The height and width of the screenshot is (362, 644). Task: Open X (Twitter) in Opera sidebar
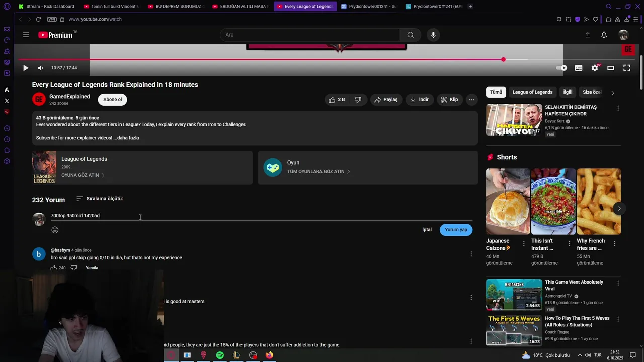[7, 101]
